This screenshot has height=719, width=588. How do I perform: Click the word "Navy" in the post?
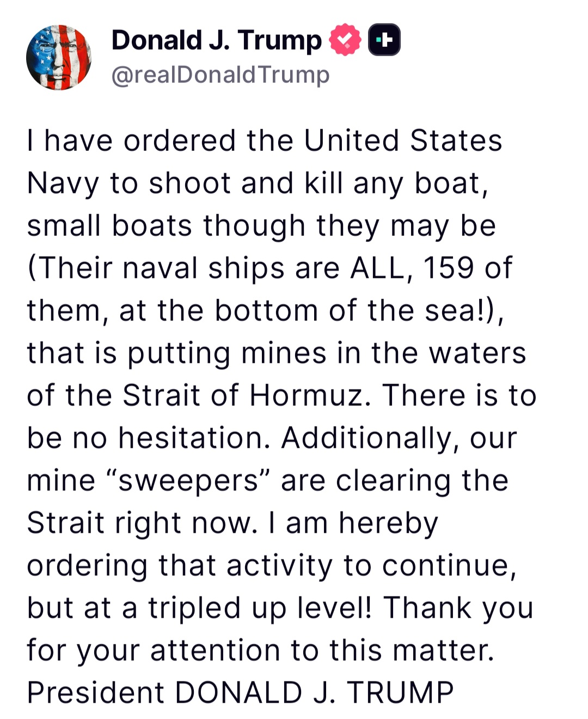point(63,183)
